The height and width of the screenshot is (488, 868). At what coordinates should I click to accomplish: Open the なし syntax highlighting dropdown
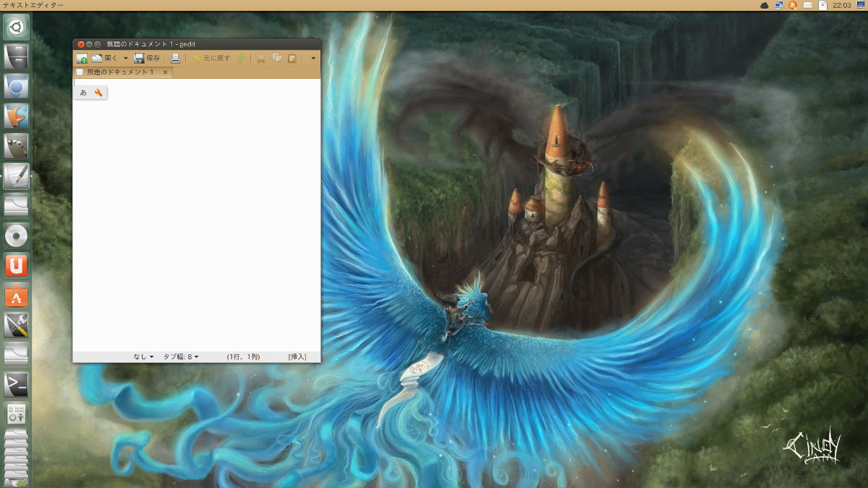[143, 356]
